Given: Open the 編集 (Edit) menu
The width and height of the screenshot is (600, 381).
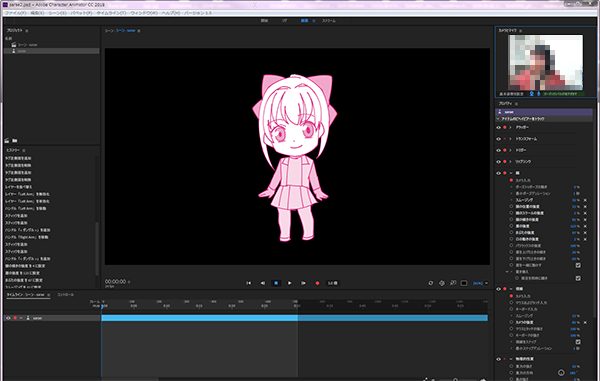Looking at the screenshot, I should pyautogui.click(x=37, y=13).
